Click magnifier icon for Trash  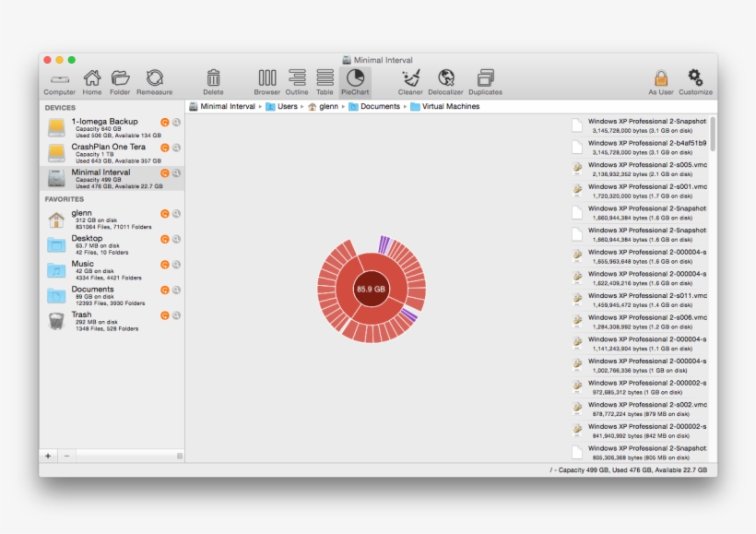(x=176, y=315)
